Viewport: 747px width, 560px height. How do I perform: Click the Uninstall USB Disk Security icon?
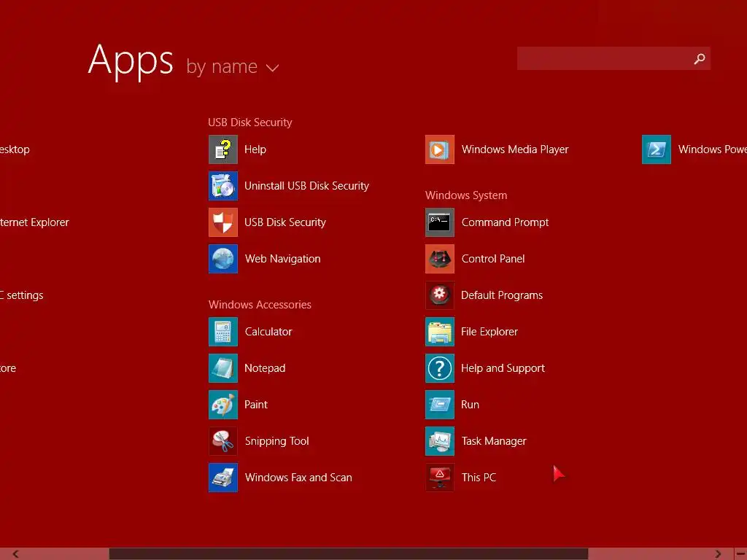click(x=223, y=186)
